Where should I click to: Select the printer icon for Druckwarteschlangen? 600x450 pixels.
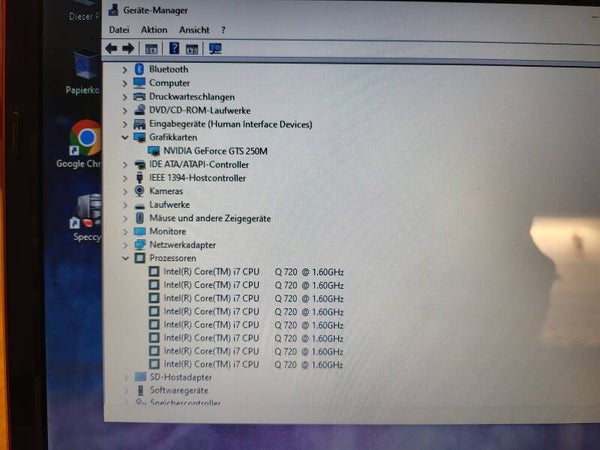(x=139, y=96)
